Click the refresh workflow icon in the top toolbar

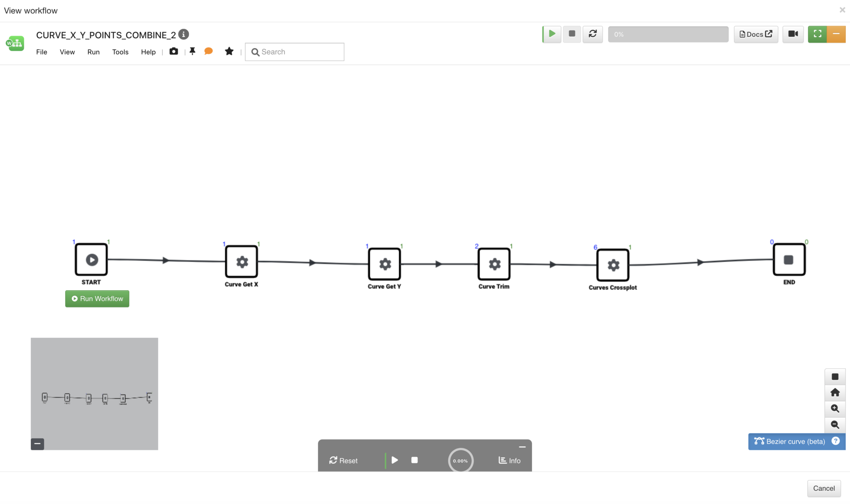[593, 34]
